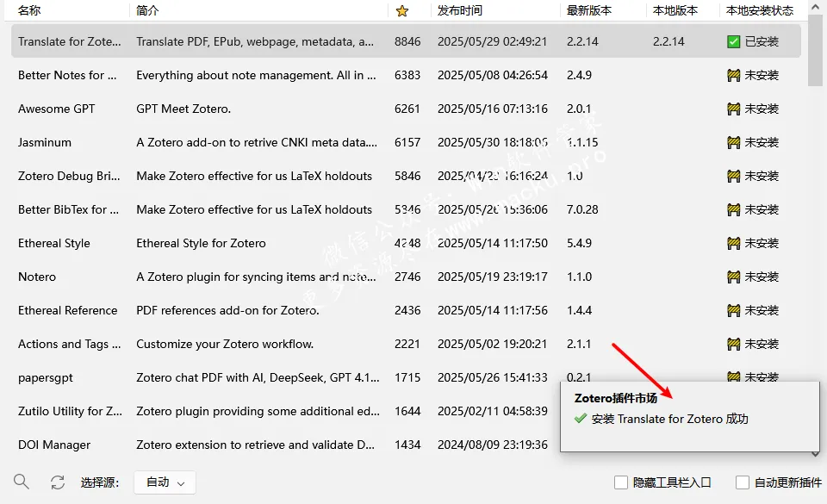Sort by the 发布时间 column header

[x=459, y=10]
